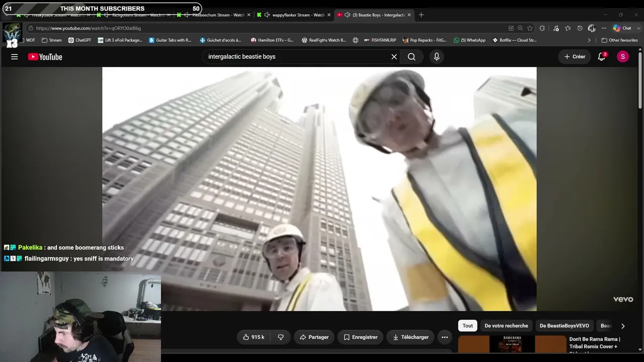
Task: Show more filter chips with arrow
Action: tap(623, 326)
